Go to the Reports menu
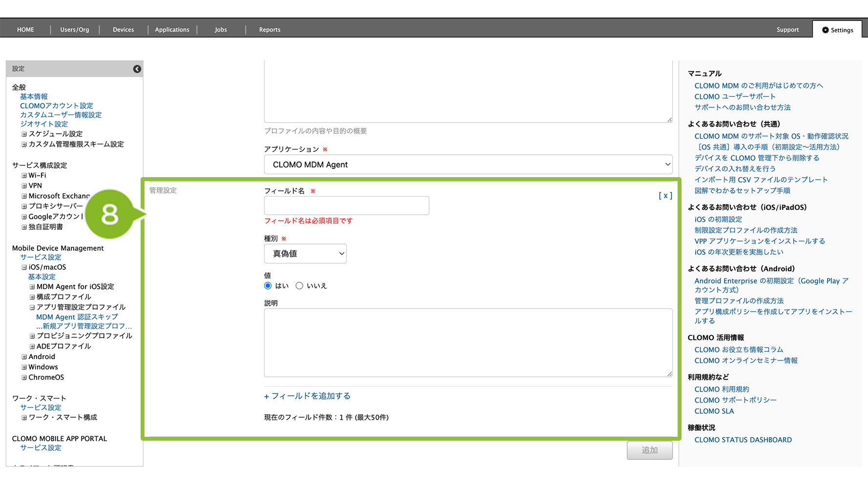 [x=269, y=30]
